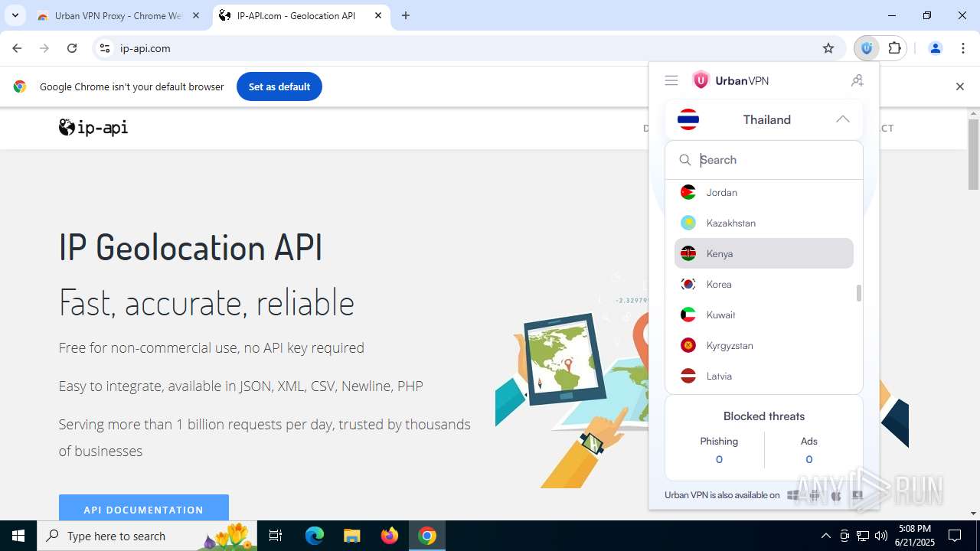
Task: Click the Kenya flag icon
Action: click(688, 253)
